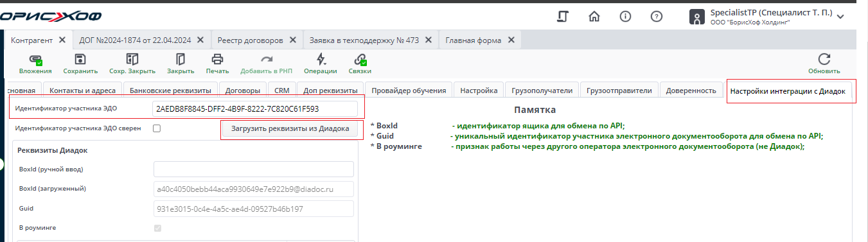Click the BoxId (ручной ввод) field

coord(254,169)
